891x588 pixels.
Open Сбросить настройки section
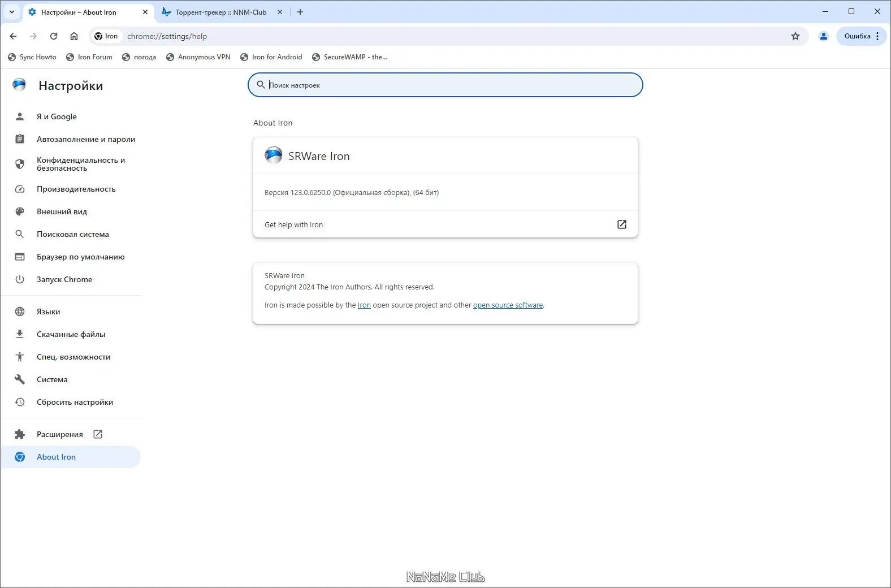tap(71, 402)
